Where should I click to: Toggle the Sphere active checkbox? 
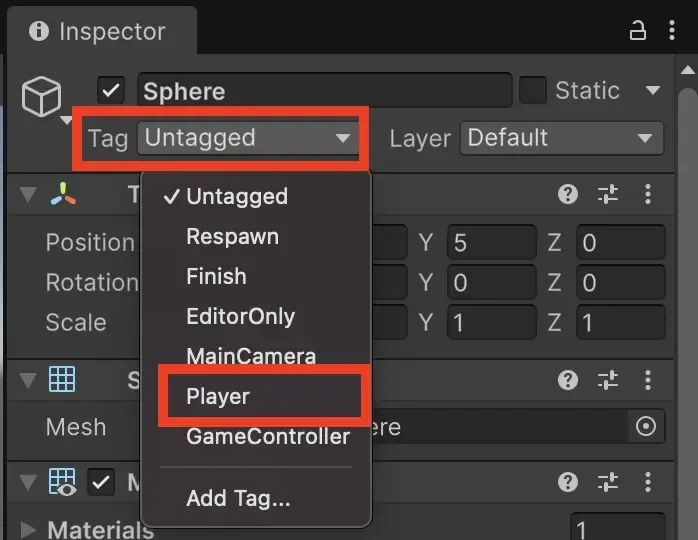[111, 91]
